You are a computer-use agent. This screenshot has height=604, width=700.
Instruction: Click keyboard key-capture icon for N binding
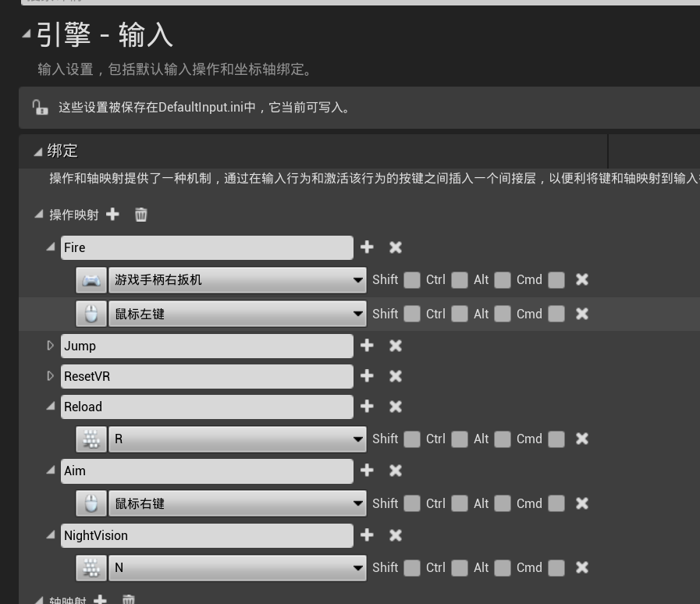click(91, 568)
